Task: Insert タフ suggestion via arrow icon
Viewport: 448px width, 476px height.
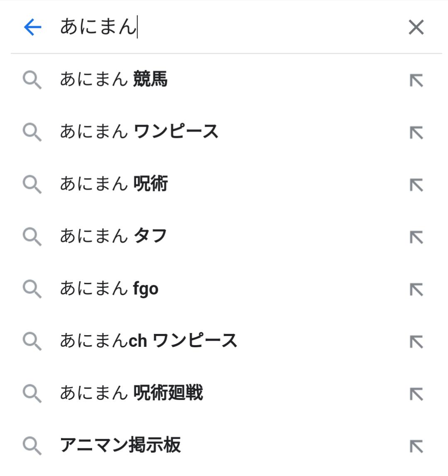Action: [416, 237]
